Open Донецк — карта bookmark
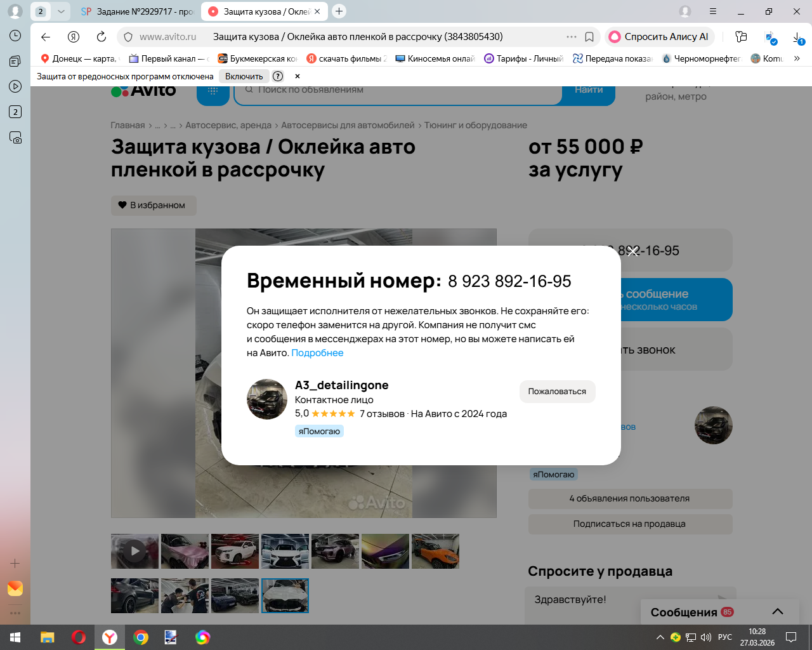Screen dimensions: 812x650 (79, 58)
